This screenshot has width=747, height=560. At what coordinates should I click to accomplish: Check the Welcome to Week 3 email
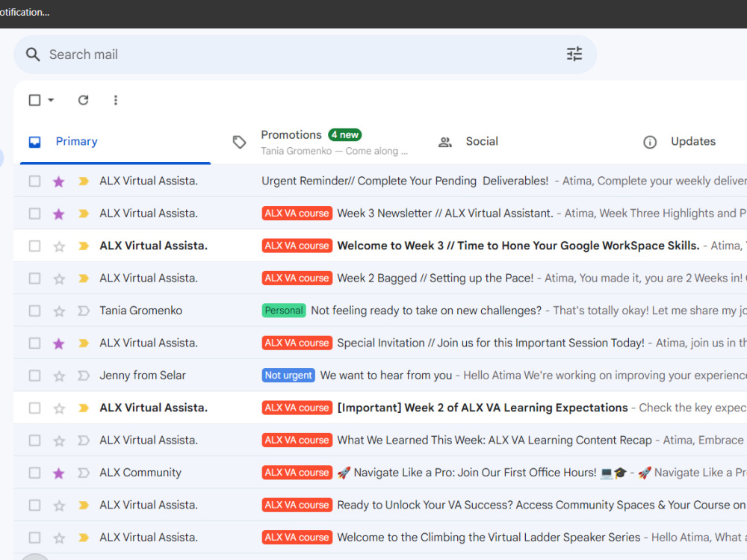34,246
